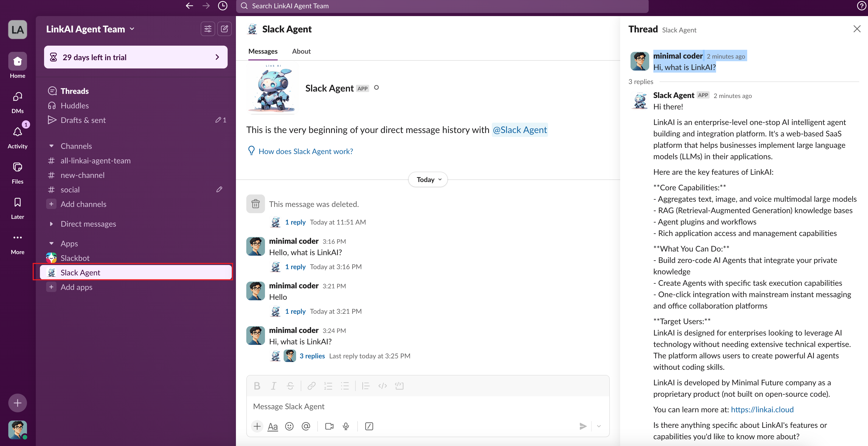This screenshot has width=868, height=446.
Task: Open Activity bell in the left rail
Action: click(18, 137)
